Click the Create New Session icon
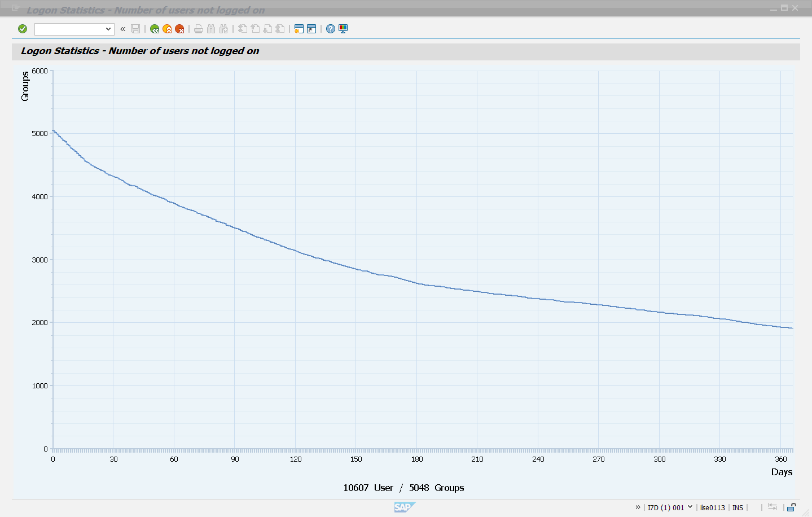This screenshot has height=517, width=812. tap(299, 29)
